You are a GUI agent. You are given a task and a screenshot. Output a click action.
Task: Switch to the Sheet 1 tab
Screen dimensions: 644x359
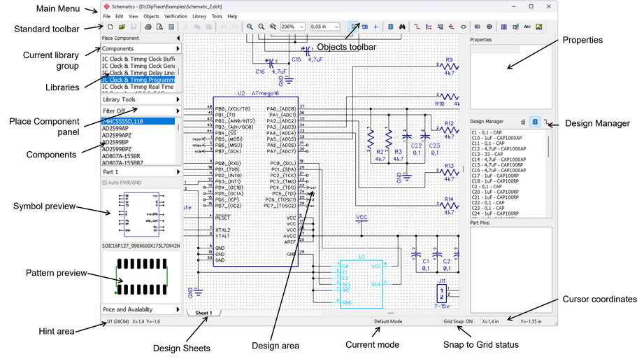click(x=203, y=313)
